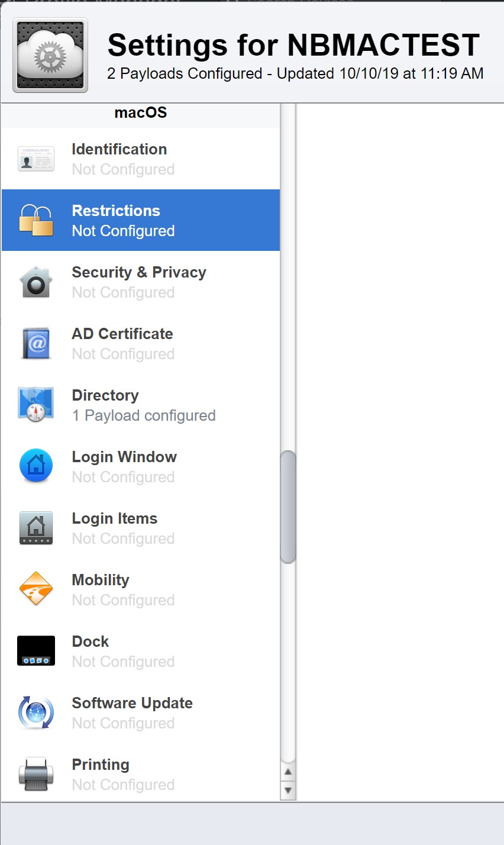Viewport: 504px width, 845px height.
Task: Select the Security & Privacy payload
Action: tap(140, 282)
